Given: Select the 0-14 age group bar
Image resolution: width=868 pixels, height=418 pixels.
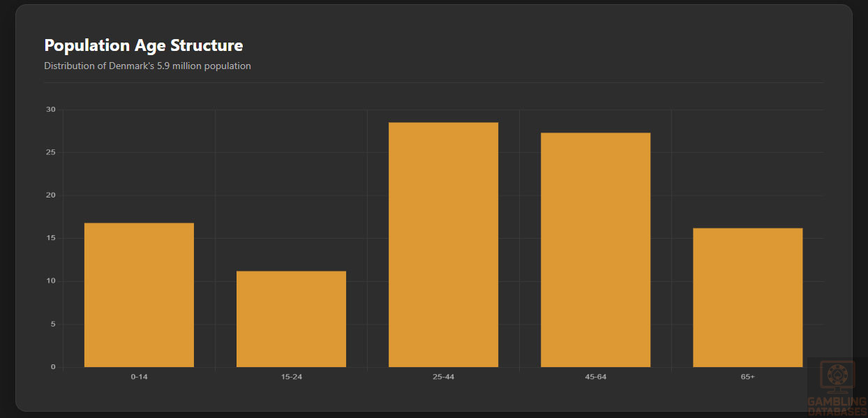Looking at the screenshot, I should point(139,295).
